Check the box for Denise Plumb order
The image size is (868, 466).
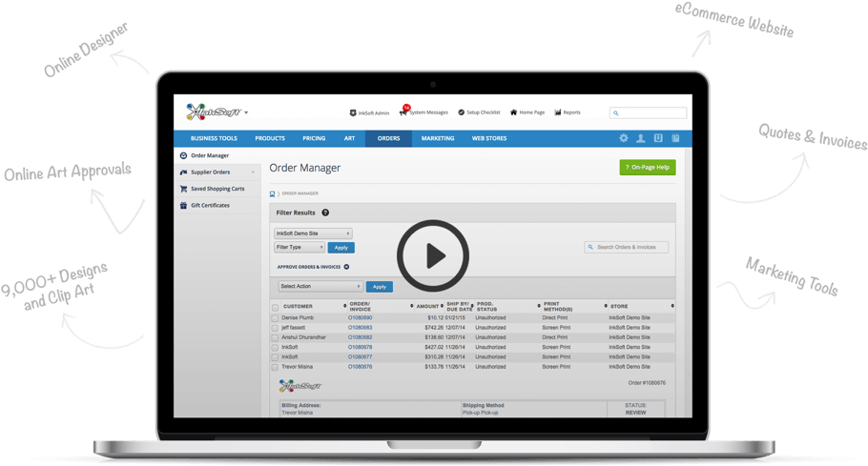pos(276,317)
